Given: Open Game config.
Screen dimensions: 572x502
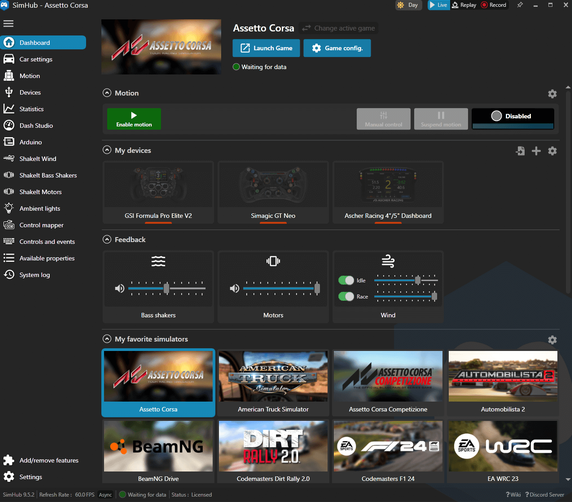Looking at the screenshot, I should [337, 48].
